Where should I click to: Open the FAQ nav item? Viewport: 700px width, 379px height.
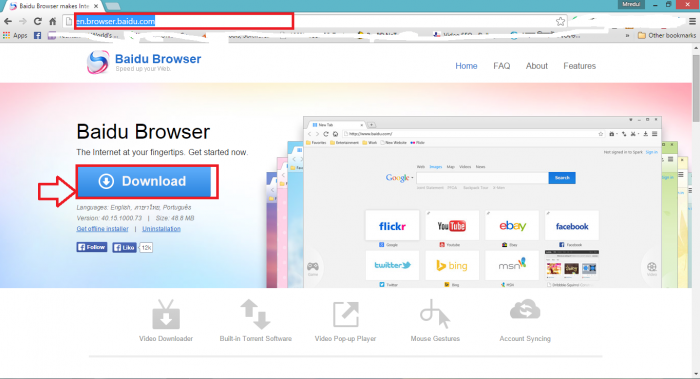click(x=501, y=66)
